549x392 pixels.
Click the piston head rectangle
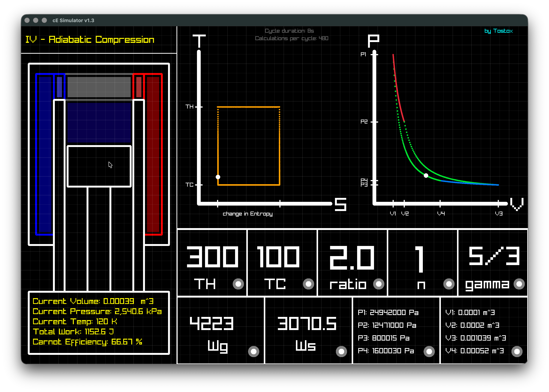click(x=99, y=166)
